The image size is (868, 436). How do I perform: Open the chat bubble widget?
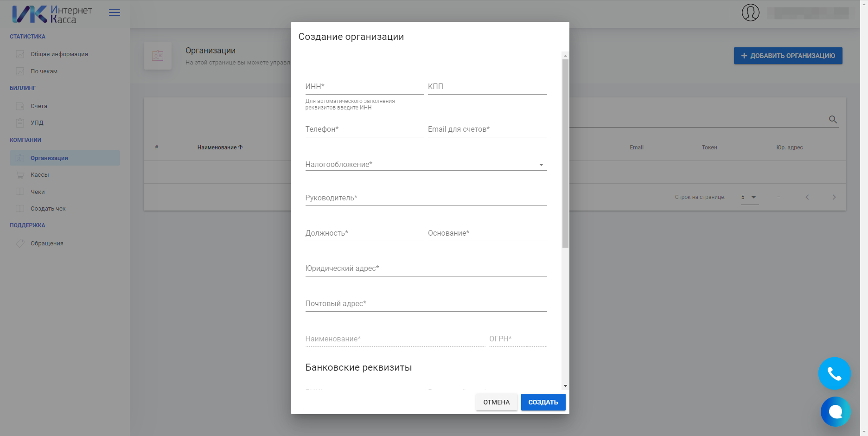[x=836, y=411]
